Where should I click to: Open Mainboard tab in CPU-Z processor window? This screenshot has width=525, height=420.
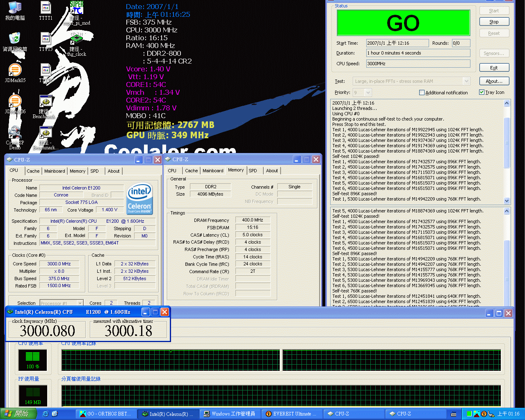click(55, 171)
